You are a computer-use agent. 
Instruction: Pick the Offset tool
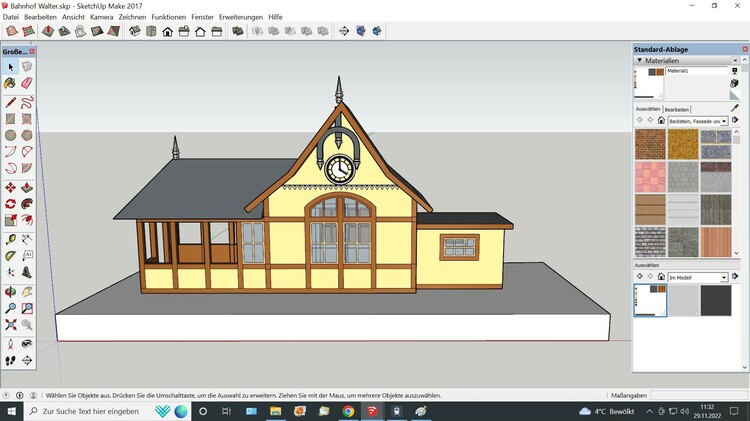pyautogui.click(x=27, y=220)
